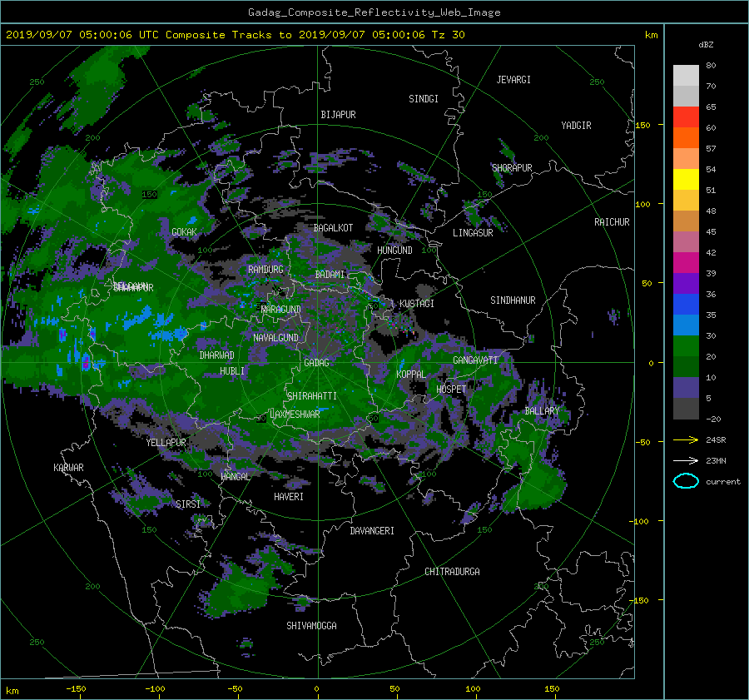Screen dimensions: 749x700
Task: Click the CHITRADURGA city label
Action: point(452,572)
